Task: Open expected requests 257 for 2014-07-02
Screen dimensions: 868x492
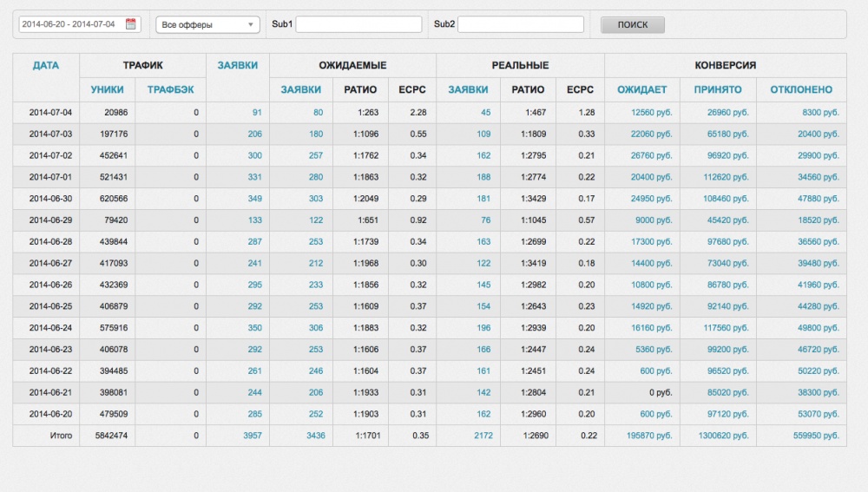Action: pyautogui.click(x=316, y=155)
